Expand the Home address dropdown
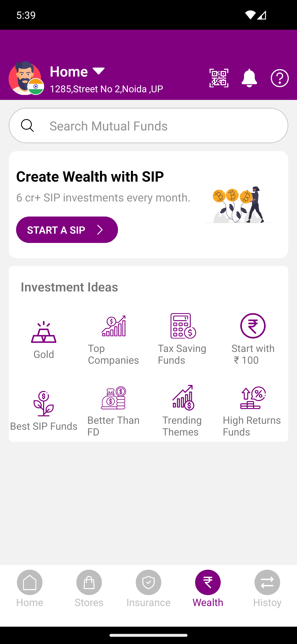Viewport: 297px width, 644px height. (x=99, y=71)
